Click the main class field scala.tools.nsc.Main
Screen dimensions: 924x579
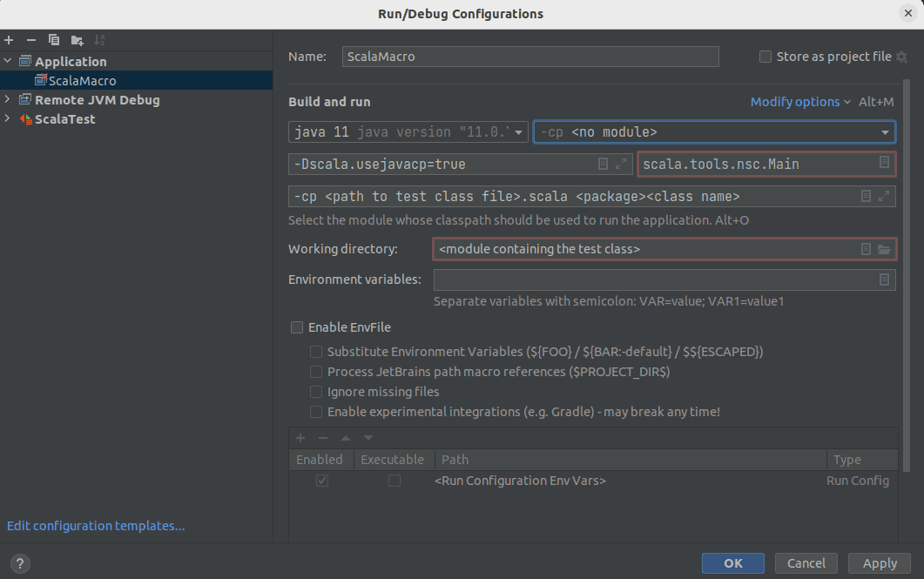point(766,164)
